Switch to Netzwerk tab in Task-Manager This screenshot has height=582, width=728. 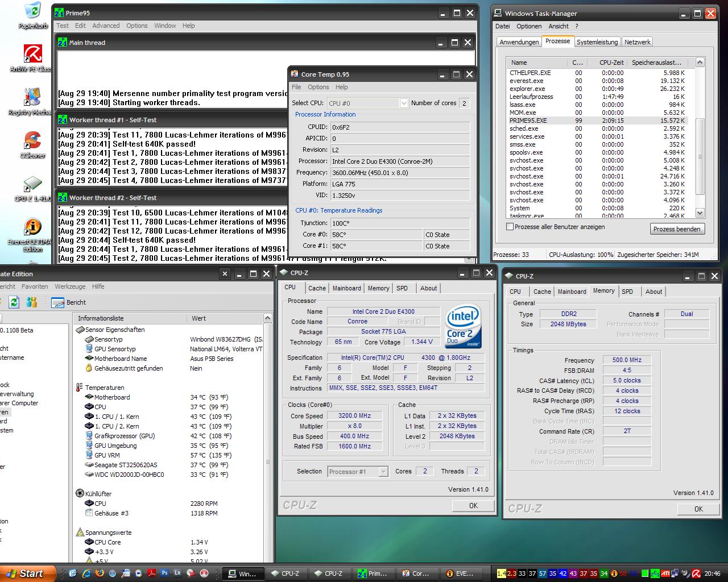pyautogui.click(x=637, y=42)
